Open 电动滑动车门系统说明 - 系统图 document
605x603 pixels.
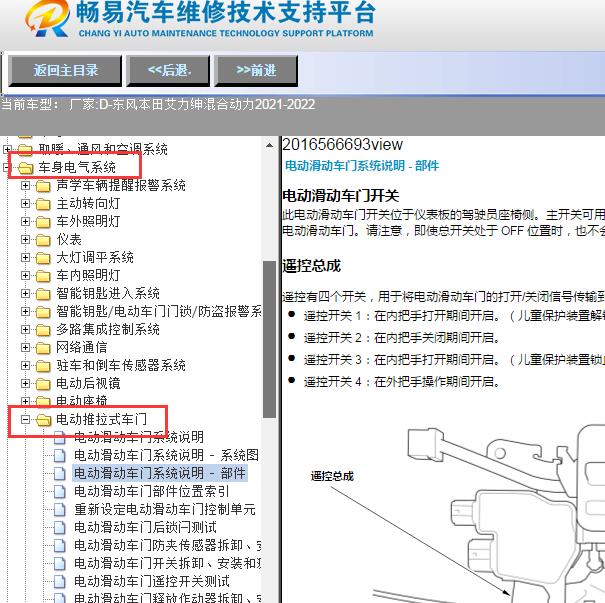[x=166, y=455]
